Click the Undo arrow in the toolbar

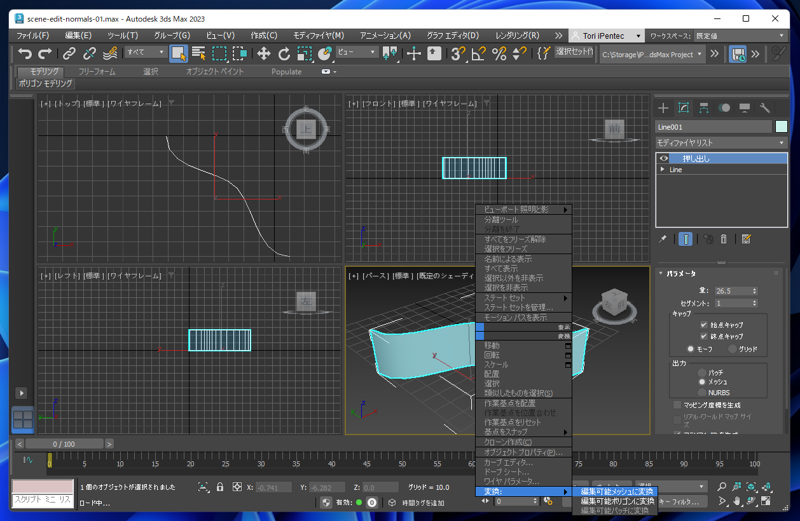pos(24,53)
